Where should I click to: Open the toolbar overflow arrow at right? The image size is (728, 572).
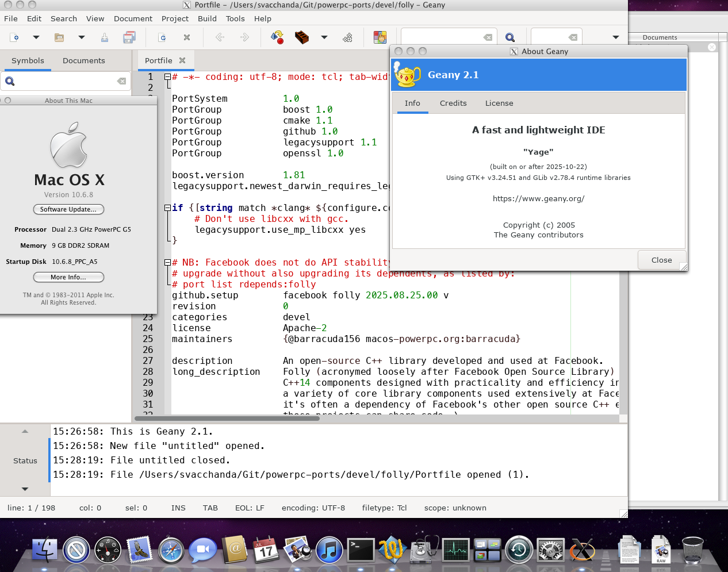[x=615, y=37]
